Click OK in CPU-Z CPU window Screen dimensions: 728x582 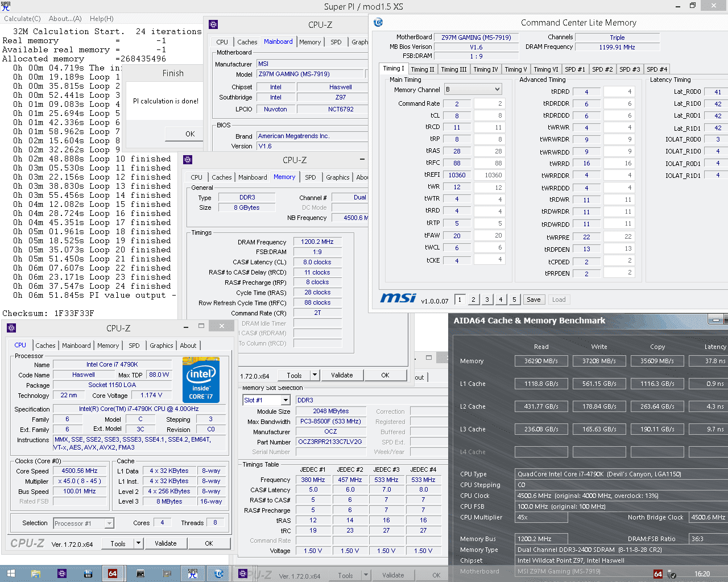(209, 543)
